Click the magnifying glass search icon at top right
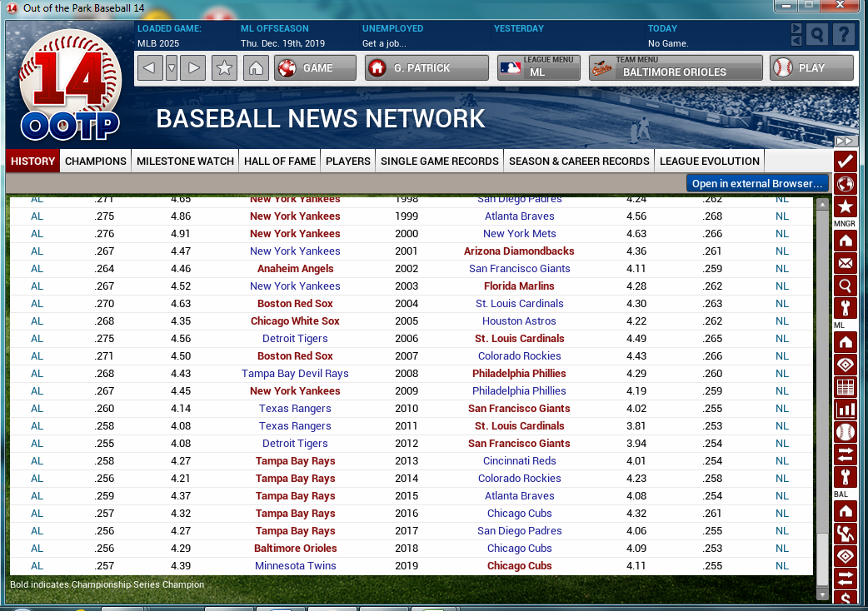Viewport: 868px width, 611px height. coord(817,34)
